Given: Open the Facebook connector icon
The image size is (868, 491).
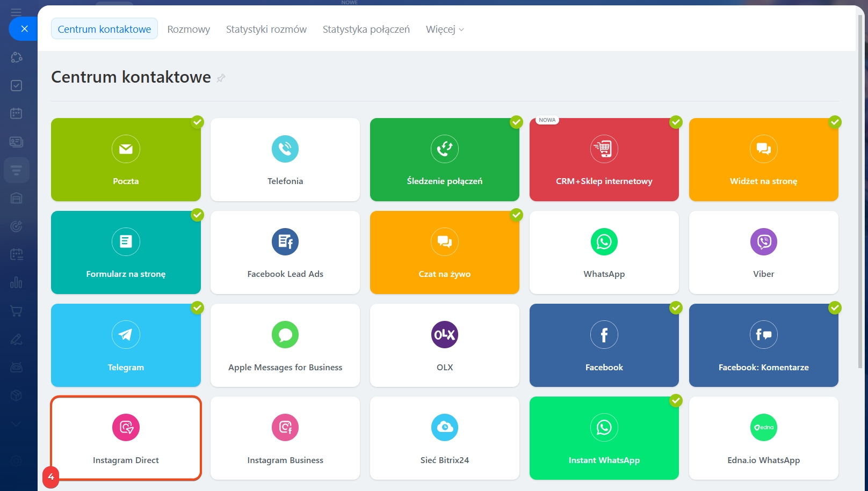Looking at the screenshot, I should tap(604, 334).
